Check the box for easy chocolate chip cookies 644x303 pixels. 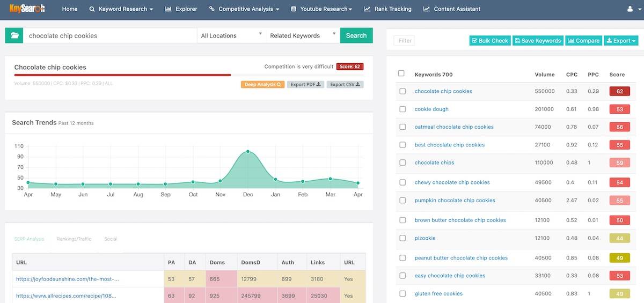point(403,276)
